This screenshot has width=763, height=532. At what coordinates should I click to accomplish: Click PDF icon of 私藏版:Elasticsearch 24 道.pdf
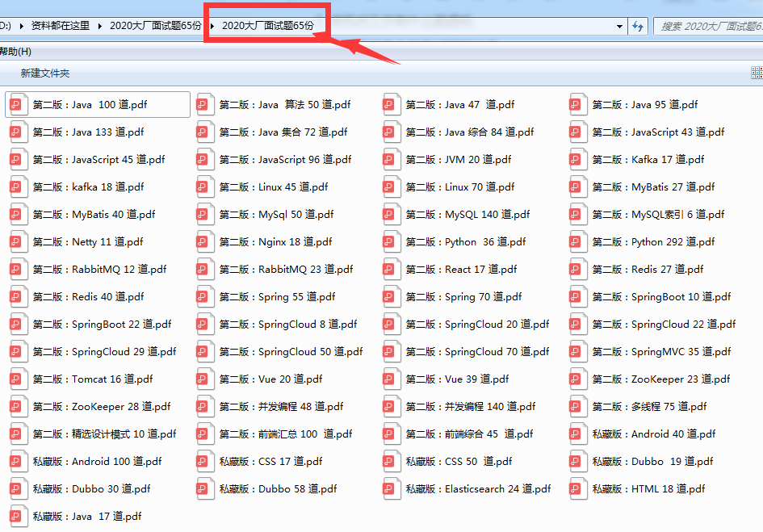[x=391, y=489]
